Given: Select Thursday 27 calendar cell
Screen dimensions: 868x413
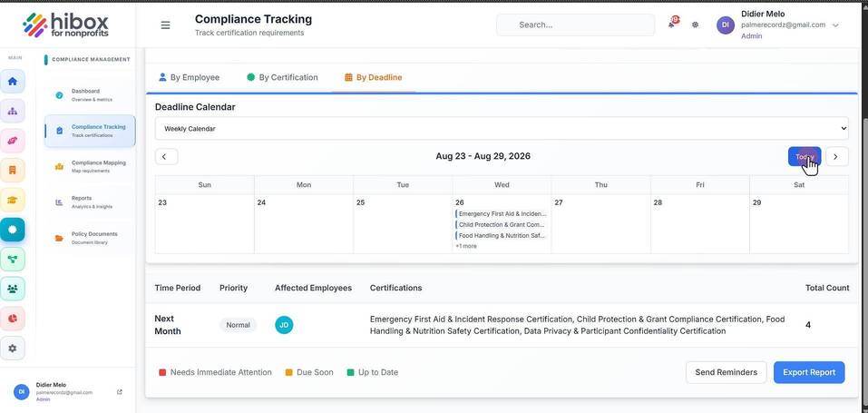Looking at the screenshot, I should pyautogui.click(x=601, y=224).
